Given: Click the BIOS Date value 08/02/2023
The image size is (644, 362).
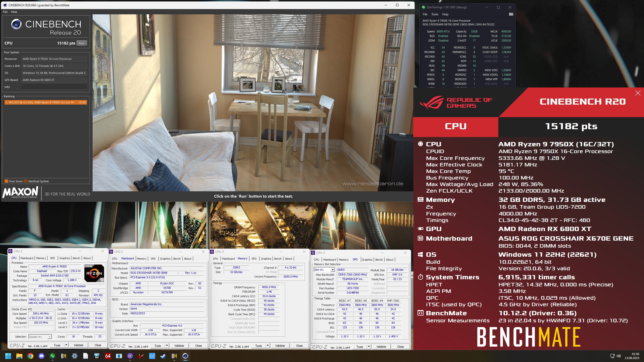Looking at the screenshot, I should 167,313.
